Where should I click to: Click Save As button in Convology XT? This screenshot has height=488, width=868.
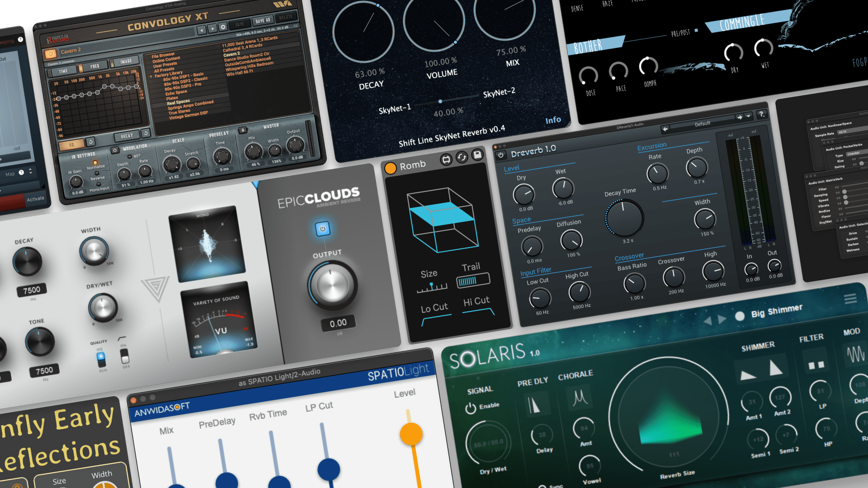click(263, 20)
